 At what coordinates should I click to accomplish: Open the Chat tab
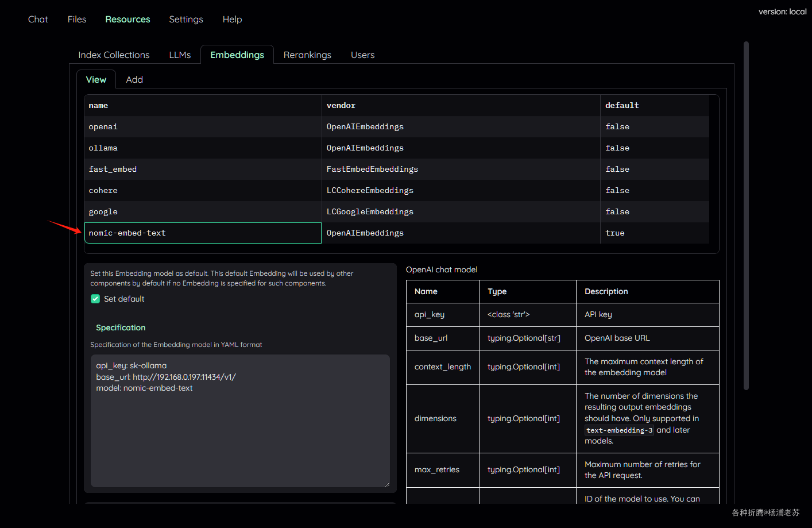38,20
